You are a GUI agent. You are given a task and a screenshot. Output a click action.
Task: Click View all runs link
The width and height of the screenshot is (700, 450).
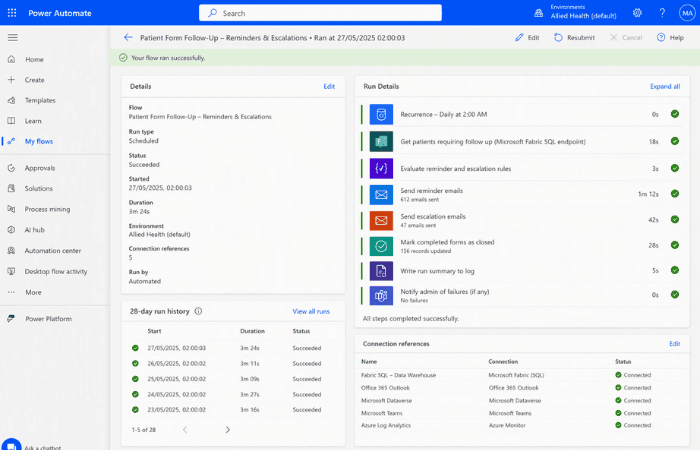click(x=311, y=312)
